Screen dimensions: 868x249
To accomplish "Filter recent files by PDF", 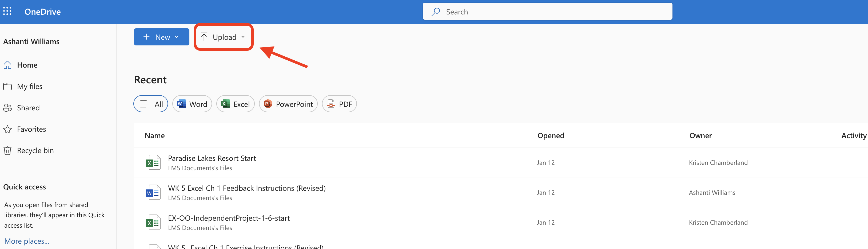I will pyautogui.click(x=339, y=104).
